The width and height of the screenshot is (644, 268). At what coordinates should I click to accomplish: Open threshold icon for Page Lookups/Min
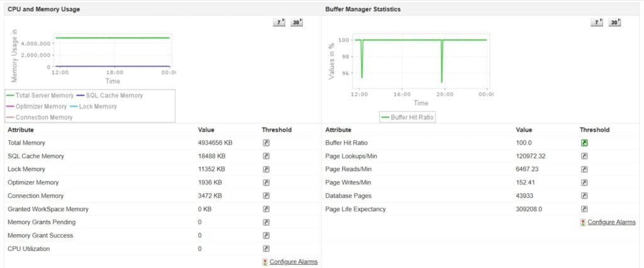584,156
